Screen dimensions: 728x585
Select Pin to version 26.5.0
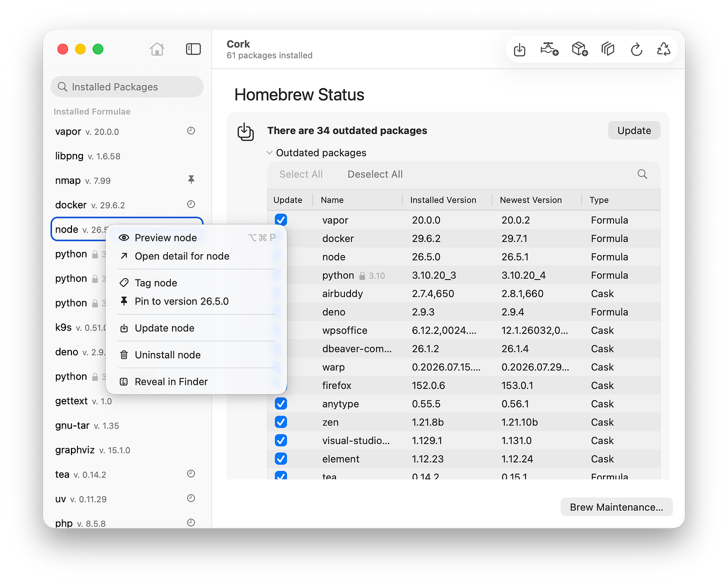tap(196, 301)
